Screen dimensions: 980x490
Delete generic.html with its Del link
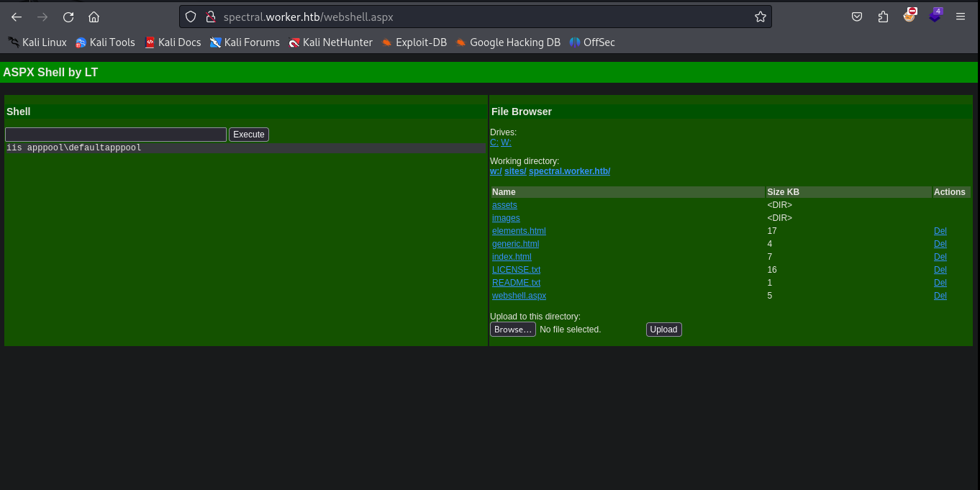940,244
